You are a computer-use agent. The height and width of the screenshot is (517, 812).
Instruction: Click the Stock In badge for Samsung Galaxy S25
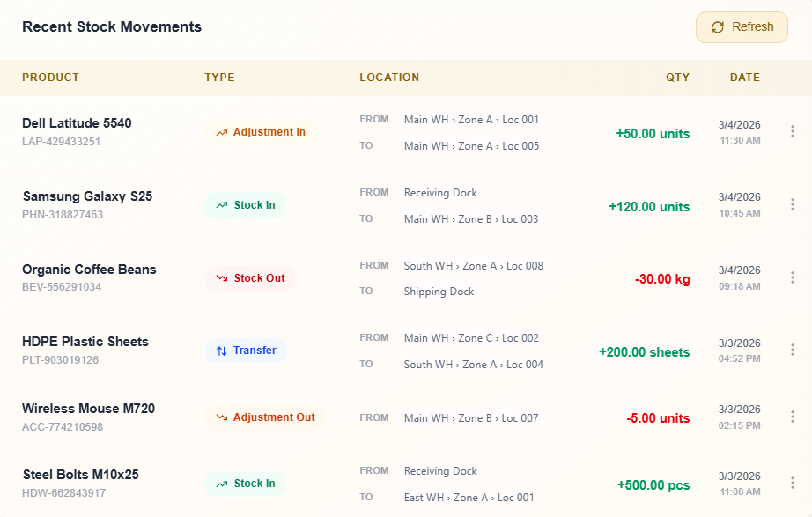[x=246, y=205]
